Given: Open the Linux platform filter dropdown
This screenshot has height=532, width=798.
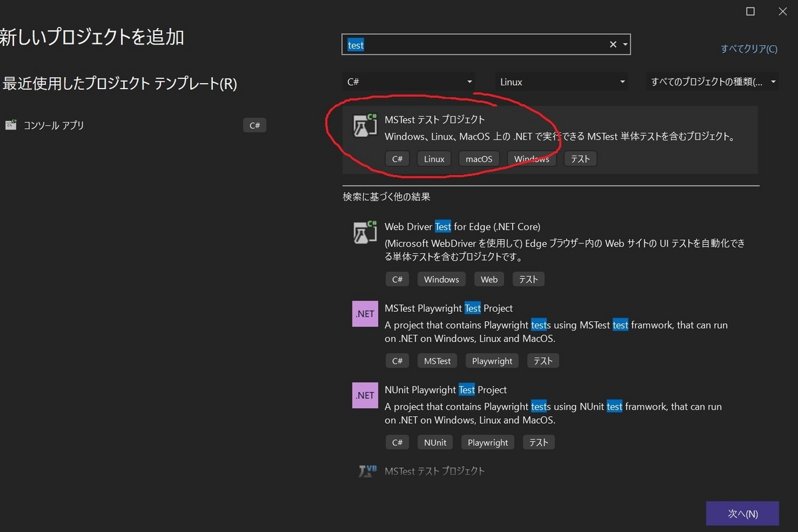Looking at the screenshot, I should (x=562, y=82).
